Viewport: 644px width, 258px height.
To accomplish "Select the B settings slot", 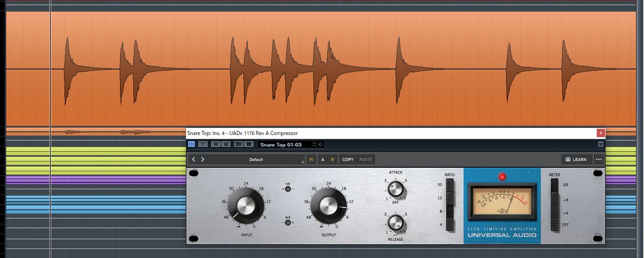I will click(332, 160).
